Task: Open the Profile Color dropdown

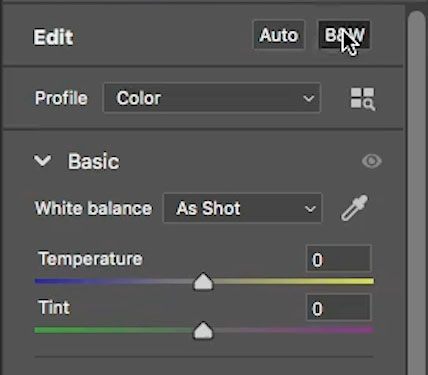Action: coord(212,98)
